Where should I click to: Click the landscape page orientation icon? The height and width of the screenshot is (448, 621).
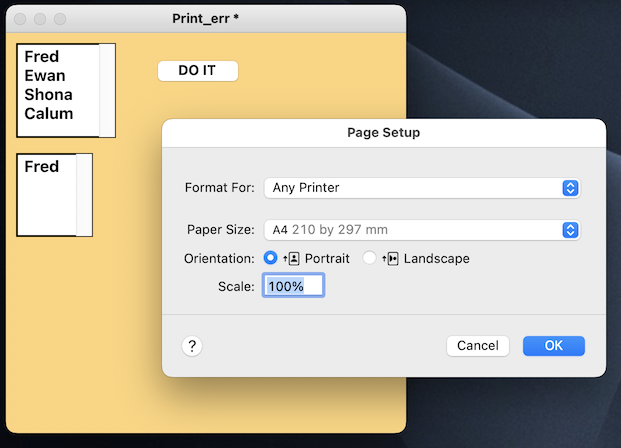(x=391, y=258)
